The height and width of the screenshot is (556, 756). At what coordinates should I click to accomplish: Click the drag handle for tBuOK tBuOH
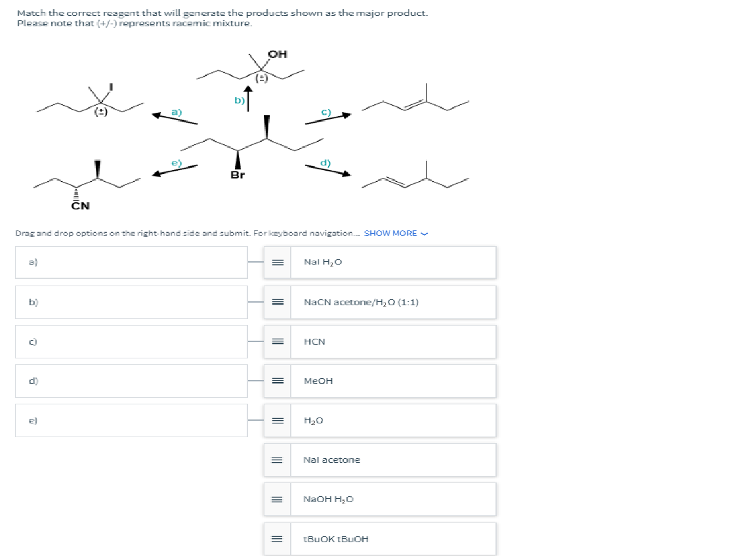[277, 538]
